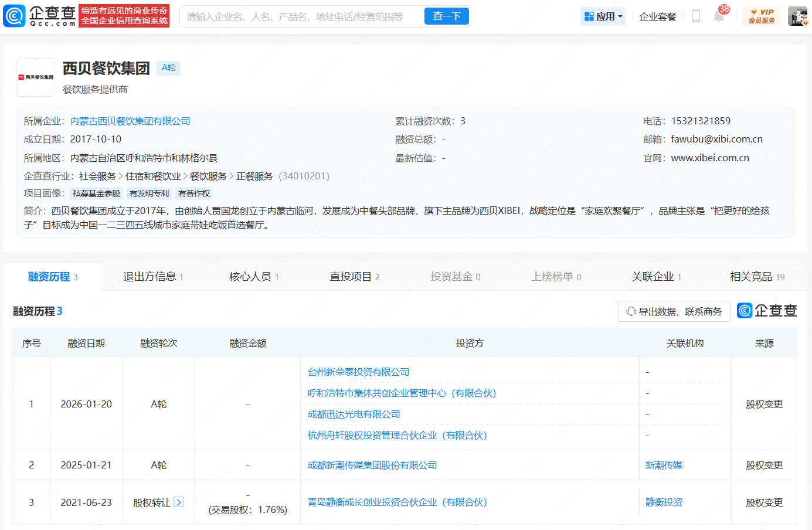Click the 私募基金参股 project tag
The image size is (812, 530).
pyautogui.click(x=96, y=193)
